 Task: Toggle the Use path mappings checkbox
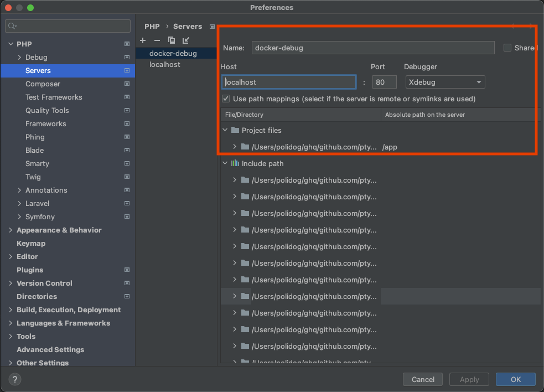click(x=226, y=99)
